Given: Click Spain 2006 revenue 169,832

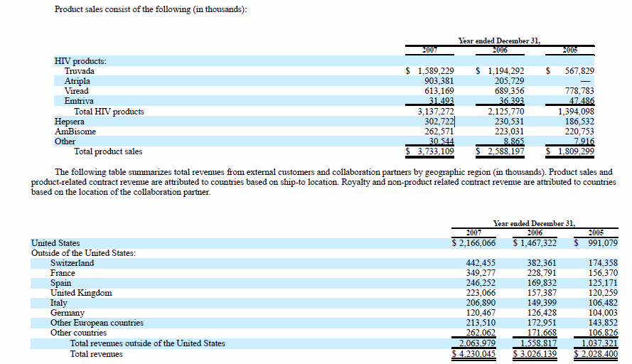Looking at the screenshot, I should (x=542, y=283).
